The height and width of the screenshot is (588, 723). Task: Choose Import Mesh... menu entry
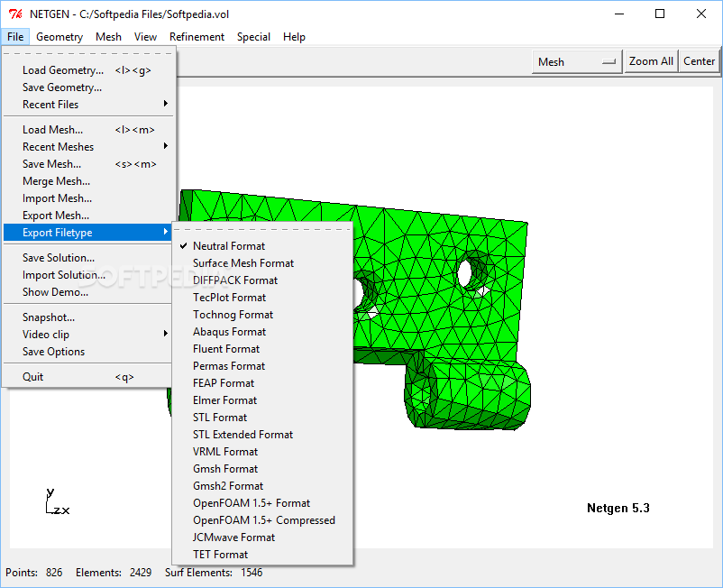click(88, 198)
